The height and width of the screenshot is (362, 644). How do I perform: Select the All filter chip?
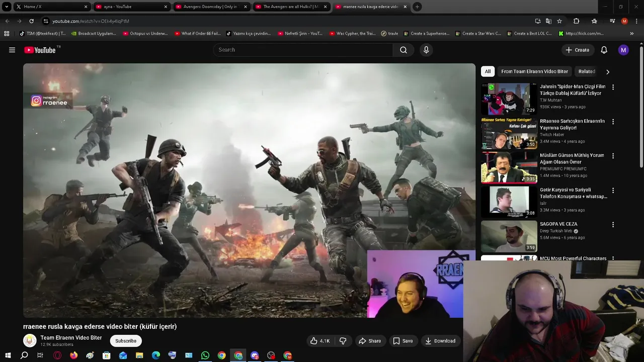pos(488,71)
